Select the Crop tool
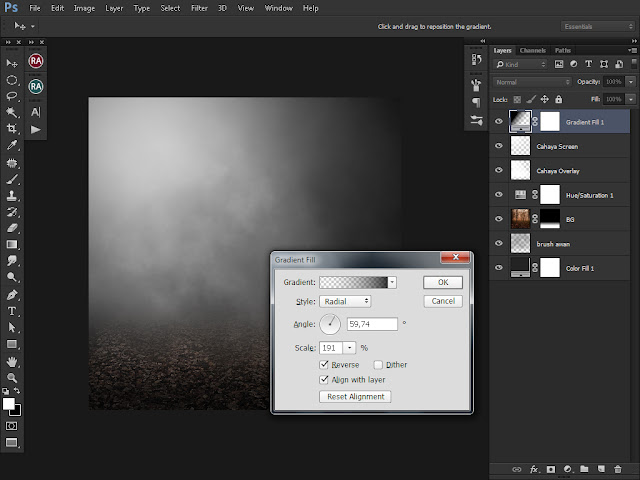Image resolution: width=640 pixels, height=480 pixels. pyautogui.click(x=12, y=129)
